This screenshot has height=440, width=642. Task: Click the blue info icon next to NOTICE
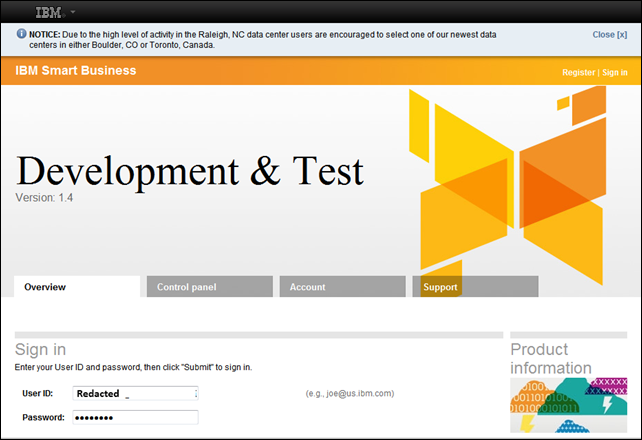[x=21, y=34]
